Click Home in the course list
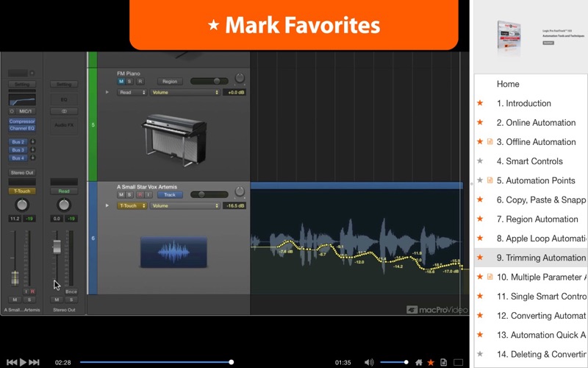This screenshot has width=588, height=368. pyautogui.click(x=508, y=84)
